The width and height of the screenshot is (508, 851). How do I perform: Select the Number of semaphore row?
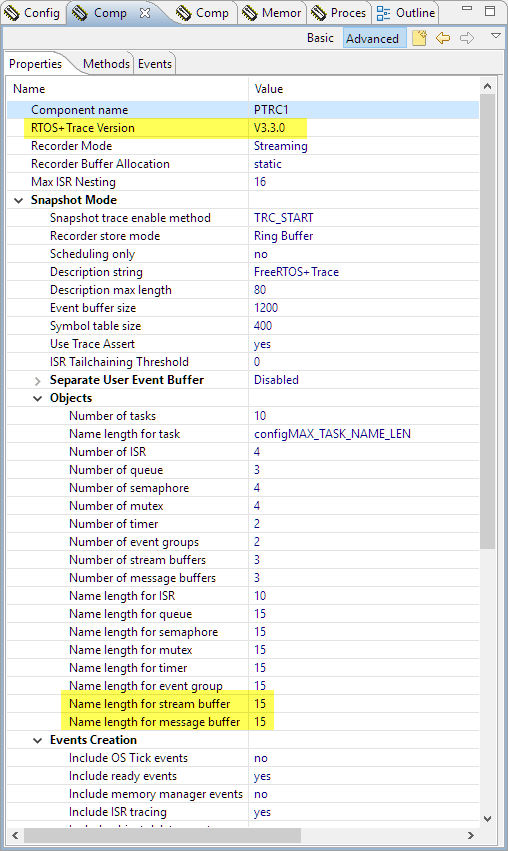(243, 488)
